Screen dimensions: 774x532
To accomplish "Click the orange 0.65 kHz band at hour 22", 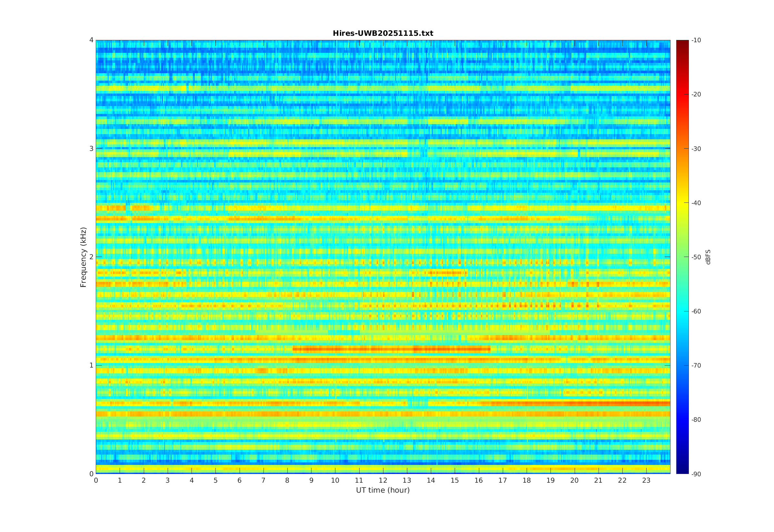I will [x=622, y=403].
